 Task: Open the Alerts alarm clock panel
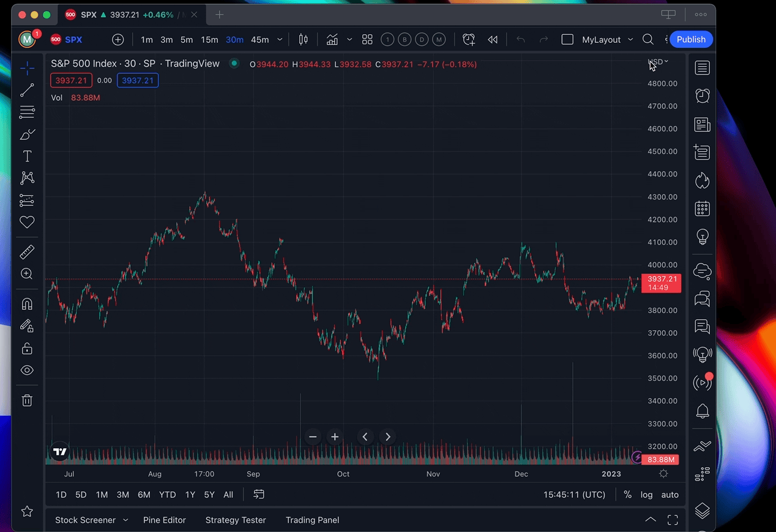pos(702,96)
